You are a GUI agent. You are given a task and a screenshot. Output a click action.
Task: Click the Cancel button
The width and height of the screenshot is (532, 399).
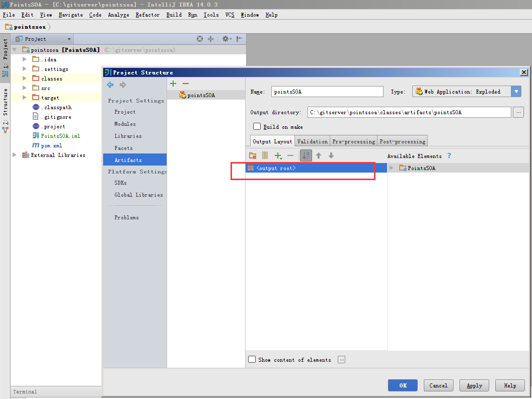click(438, 385)
